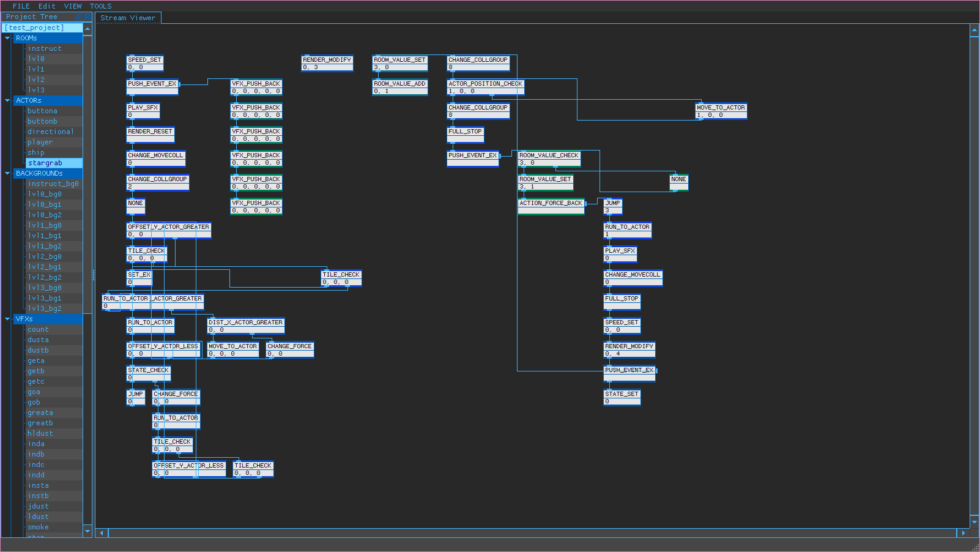Select the test_project root item
The image size is (980, 552).
tap(34, 28)
